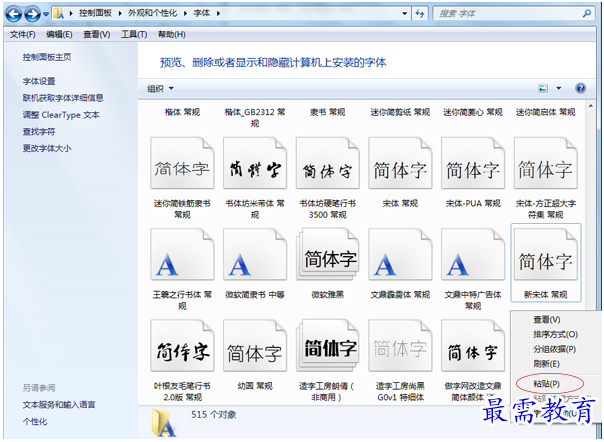Open the 帮助(H) menu

coord(171,34)
